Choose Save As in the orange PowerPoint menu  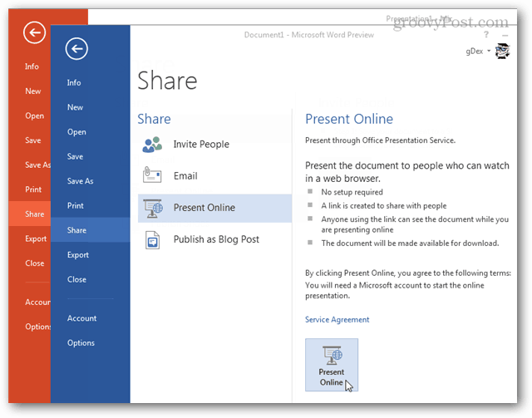[x=37, y=165]
